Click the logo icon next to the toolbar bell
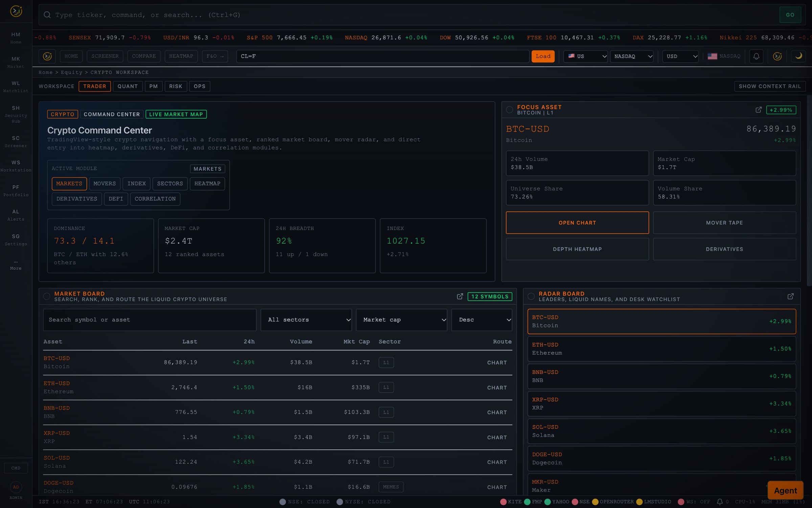 point(777,56)
